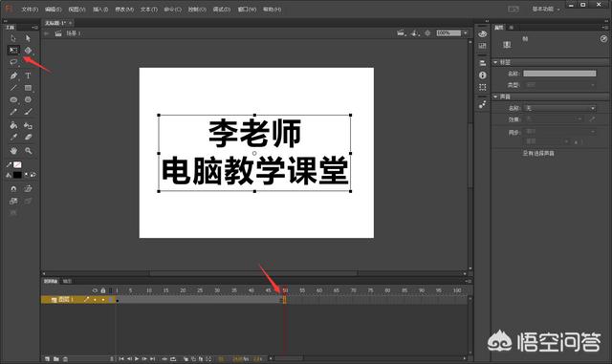This screenshot has width=612, height=364.
Task: Select the Text tool
Action: coord(28,75)
